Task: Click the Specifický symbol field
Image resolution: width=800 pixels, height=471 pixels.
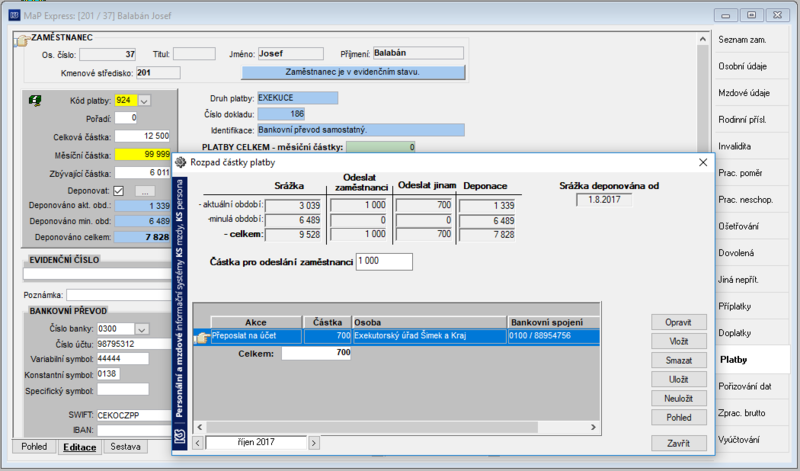Action: 122,390
